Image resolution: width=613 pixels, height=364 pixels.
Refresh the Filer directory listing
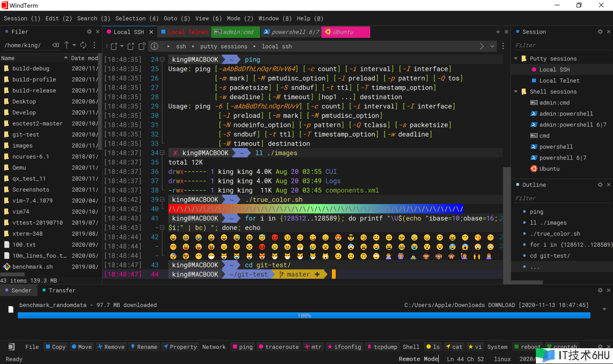coord(83,45)
